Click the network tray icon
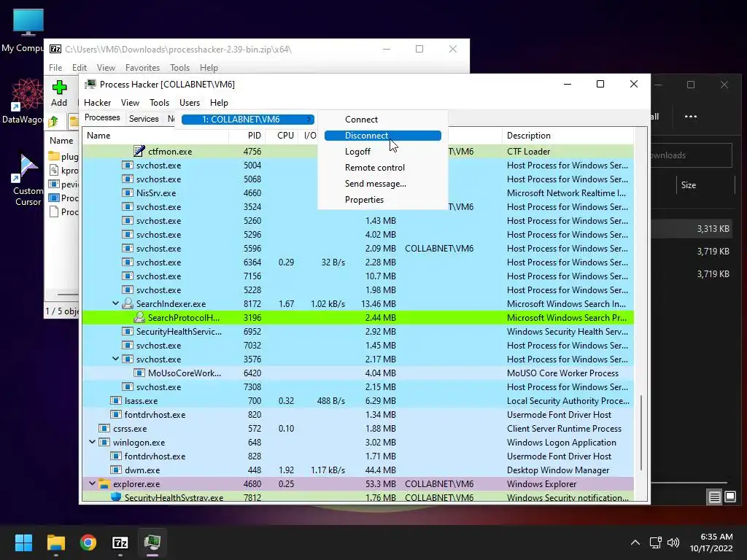This screenshot has height=560, width=747. (x=656, y=542)
